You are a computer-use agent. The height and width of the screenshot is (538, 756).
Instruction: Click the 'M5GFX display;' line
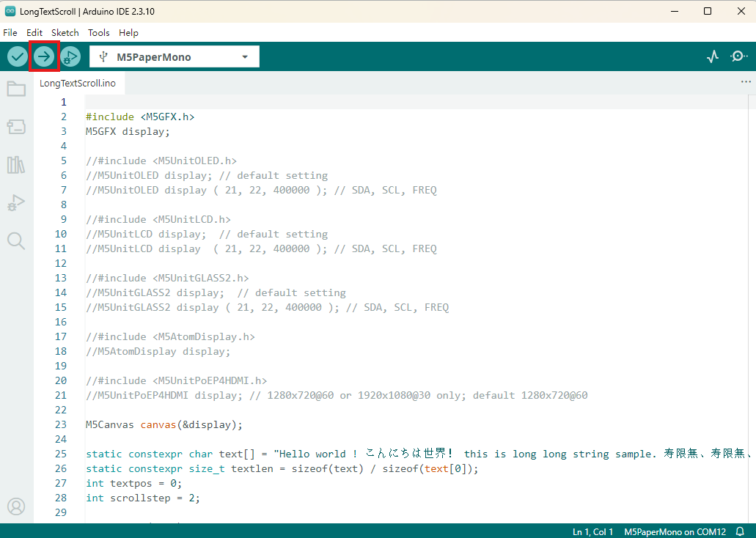tap(128, 132)
